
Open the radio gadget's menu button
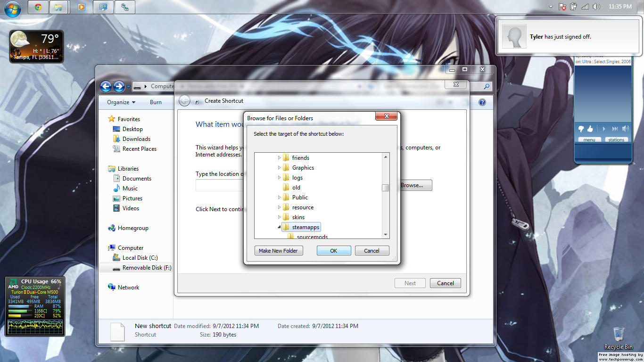pos(589,140)
